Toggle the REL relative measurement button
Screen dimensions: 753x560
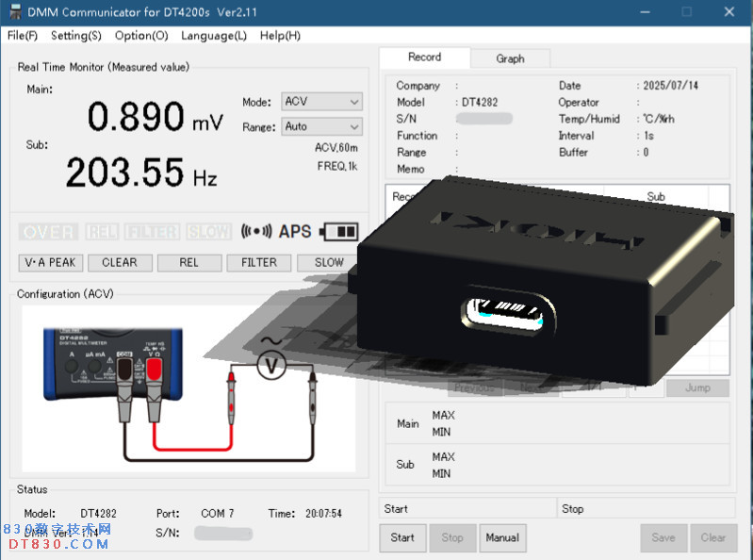(x=189, y=263)
